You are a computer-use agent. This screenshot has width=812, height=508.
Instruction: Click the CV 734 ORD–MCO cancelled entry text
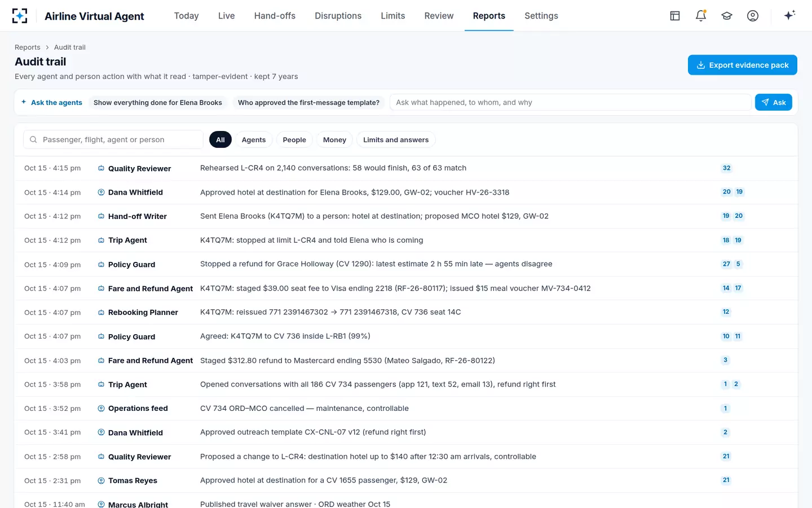[304, 409]
